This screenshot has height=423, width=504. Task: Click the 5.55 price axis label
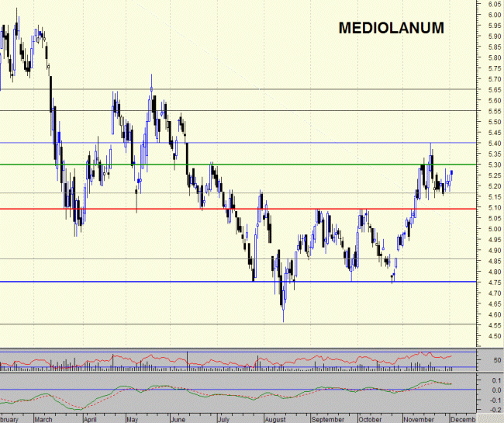click(x=495, y=111)
